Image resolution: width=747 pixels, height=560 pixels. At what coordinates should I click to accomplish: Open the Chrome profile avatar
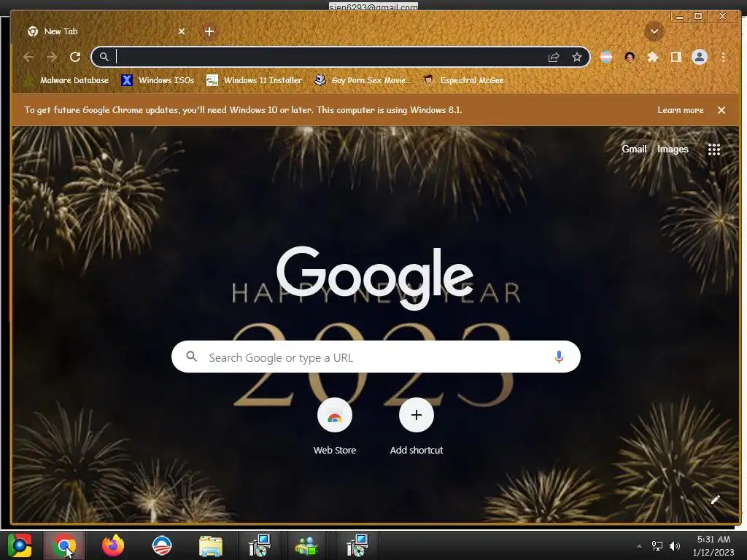tap(700, 57)
